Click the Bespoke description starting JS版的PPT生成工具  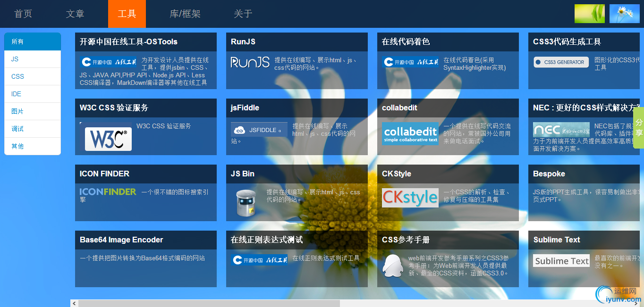point(587,196)
